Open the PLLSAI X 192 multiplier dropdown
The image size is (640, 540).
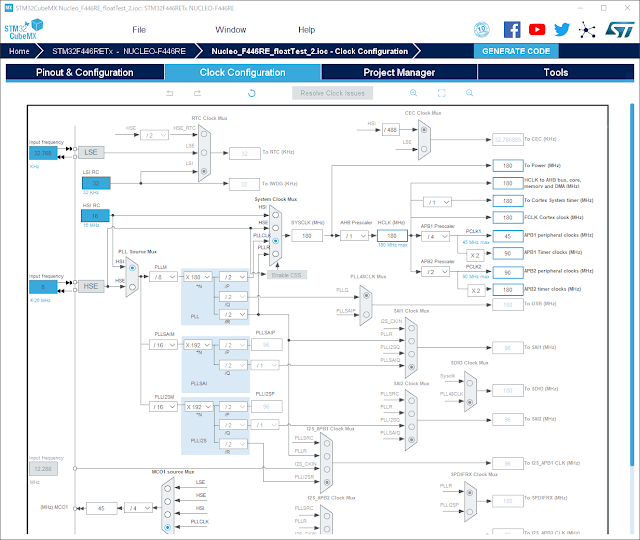coord(198,345)
